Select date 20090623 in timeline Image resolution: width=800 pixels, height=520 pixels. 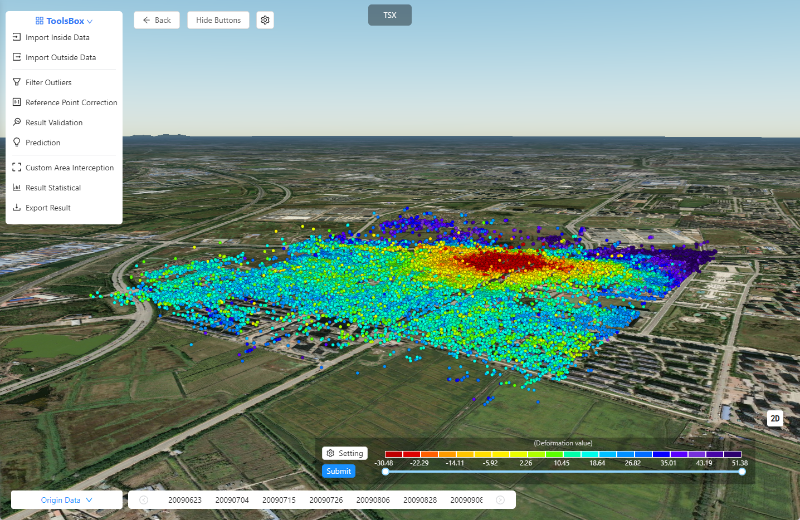[185, 500]
